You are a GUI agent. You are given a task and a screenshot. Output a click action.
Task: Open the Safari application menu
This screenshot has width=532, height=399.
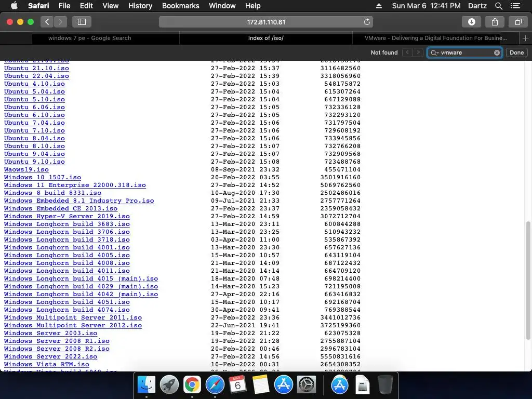point(38,6)
